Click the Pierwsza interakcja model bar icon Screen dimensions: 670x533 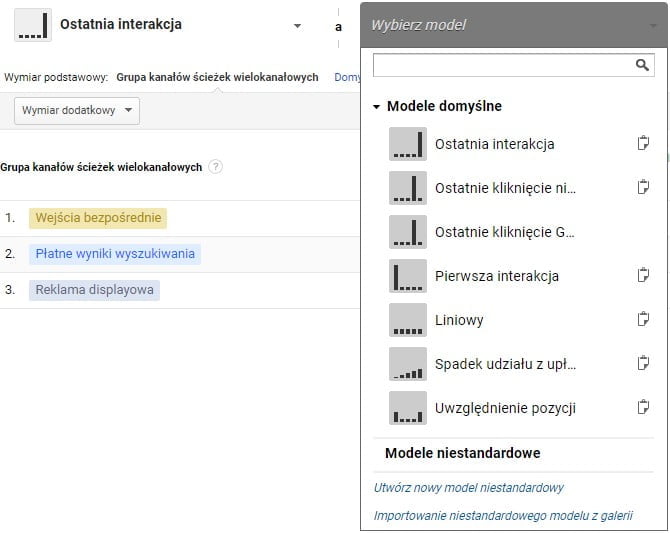tap(407, 276)
